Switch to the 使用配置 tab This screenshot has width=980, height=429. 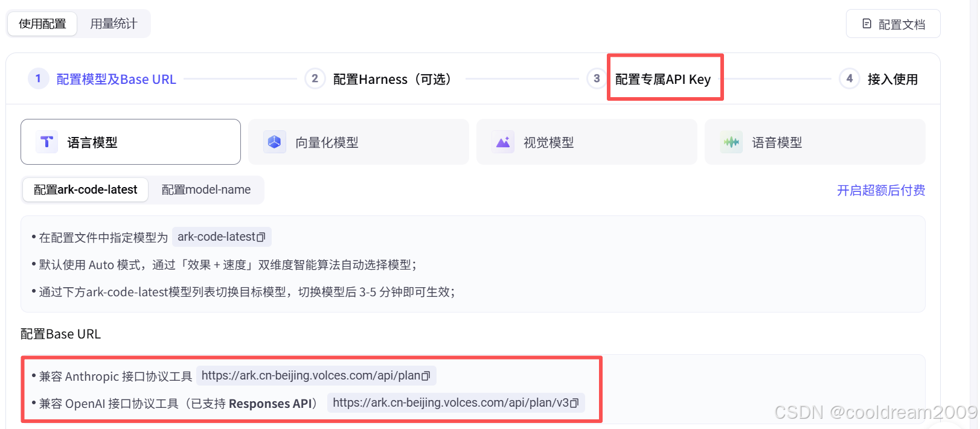[42, 24]
